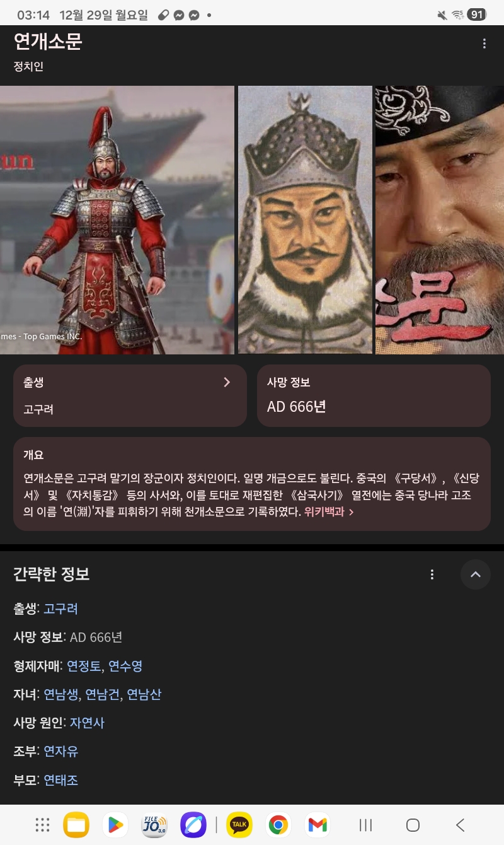Tap the 사망 정보 AD 666년 card
Image resolution: width=504 pixels, height=845 pixels.
click(x=374, y=395)
